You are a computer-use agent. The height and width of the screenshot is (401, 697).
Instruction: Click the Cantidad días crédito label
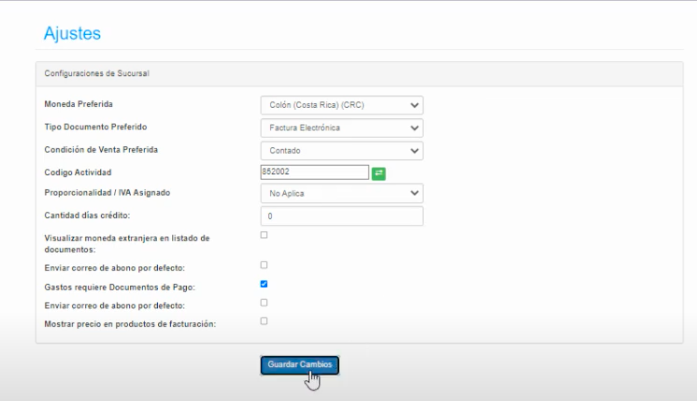[x=87, y=216]
